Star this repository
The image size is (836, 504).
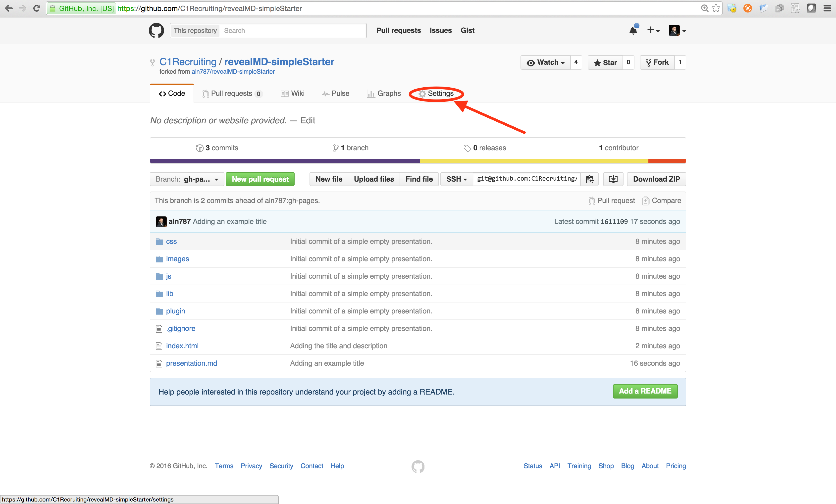click(x=605, y=63)
